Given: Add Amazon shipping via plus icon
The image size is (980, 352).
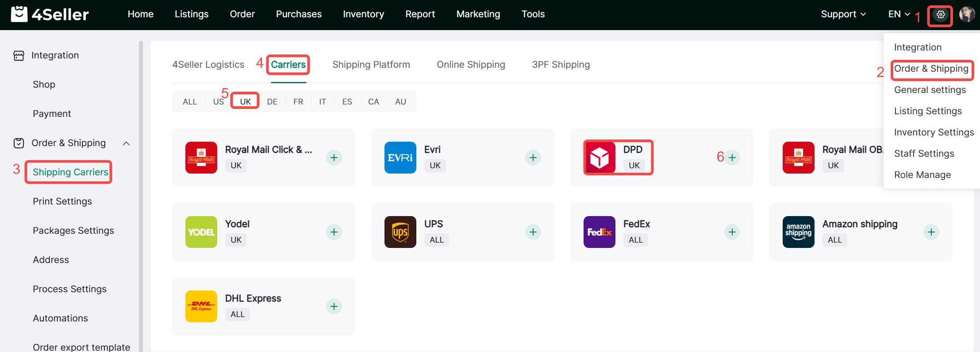Looking at the screenshot, I should (x=931, y=232).
